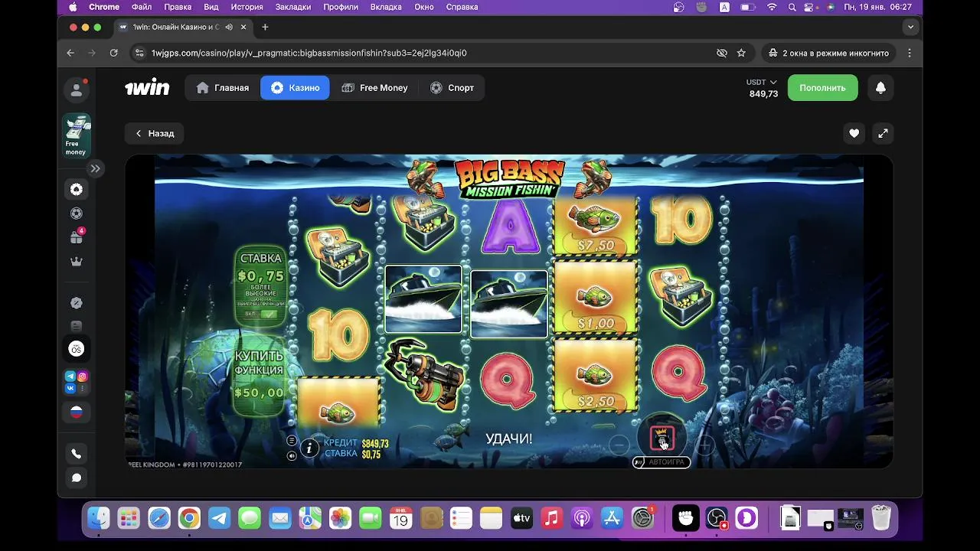Toggle the Автоигра autoplay button

661,462
